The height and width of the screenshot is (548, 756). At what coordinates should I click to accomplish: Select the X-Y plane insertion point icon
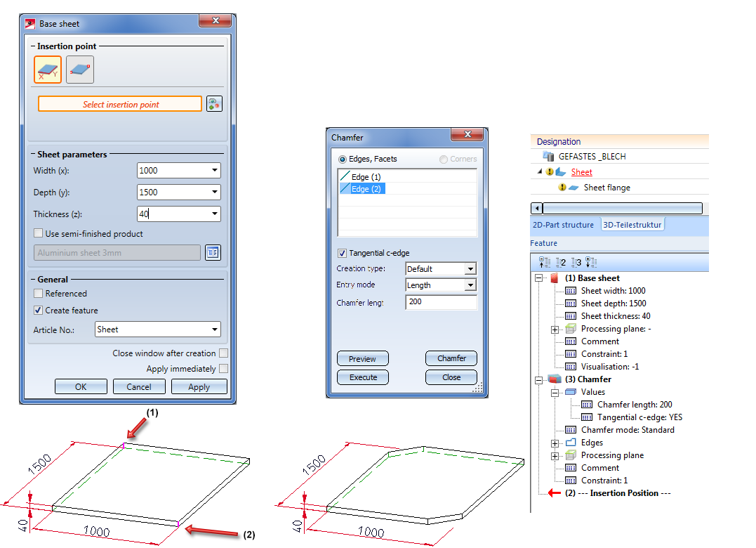48,70
